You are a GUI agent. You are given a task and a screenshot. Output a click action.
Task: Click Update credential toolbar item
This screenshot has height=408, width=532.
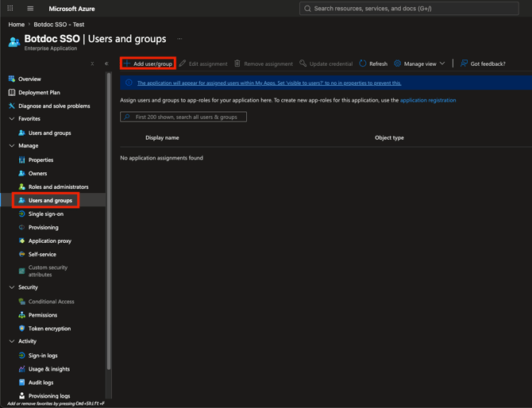click(326, 64)
